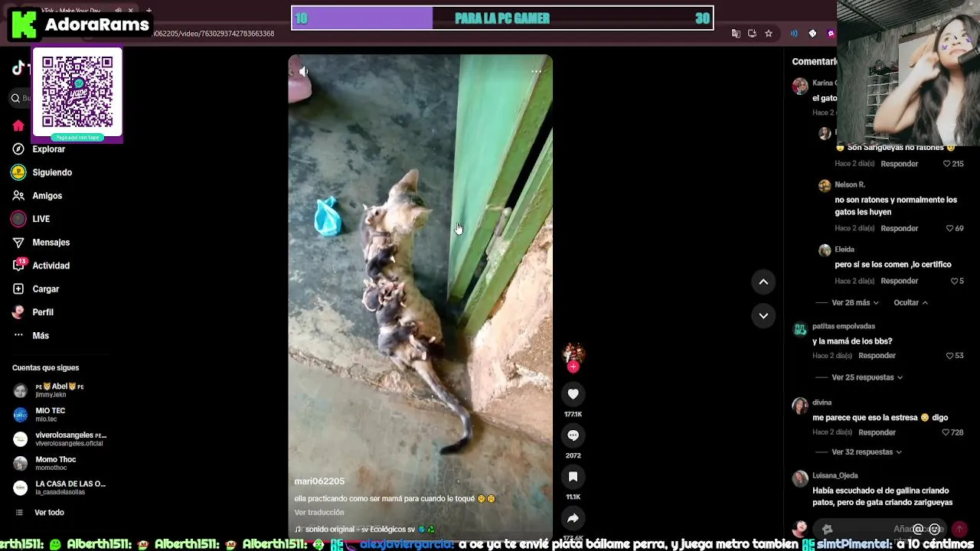Viewport: 980px width, 551px height.
Task: Like Nelson R.'s reply with 69 likes
Action: (x=949, y=228)
